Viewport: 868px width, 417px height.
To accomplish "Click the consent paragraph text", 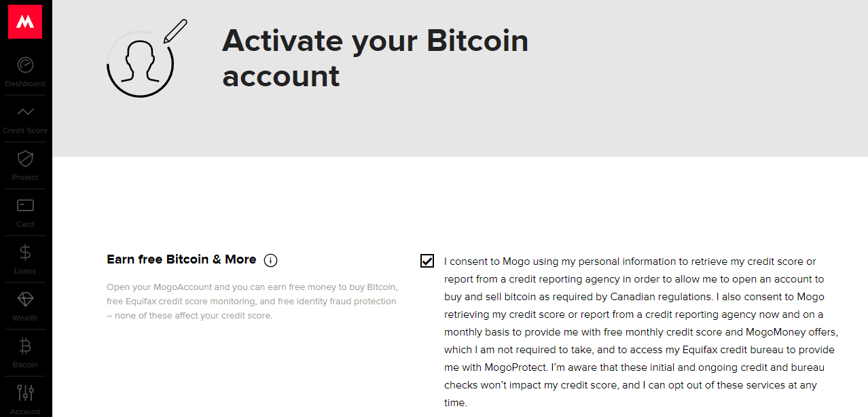I will 640,332.
